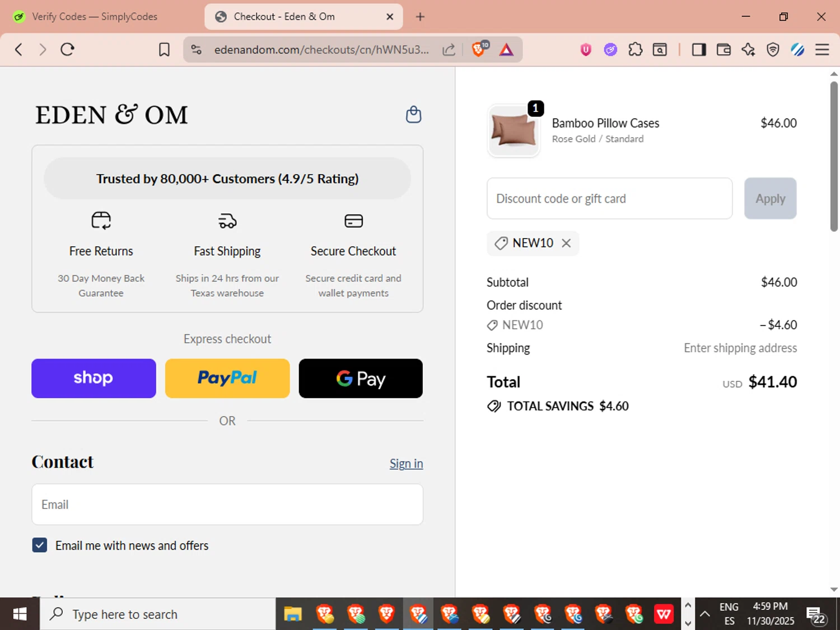This screenshot has width=840, height=630.
Task: Click the ENG ES language indicator
Action: pos(729,614)
